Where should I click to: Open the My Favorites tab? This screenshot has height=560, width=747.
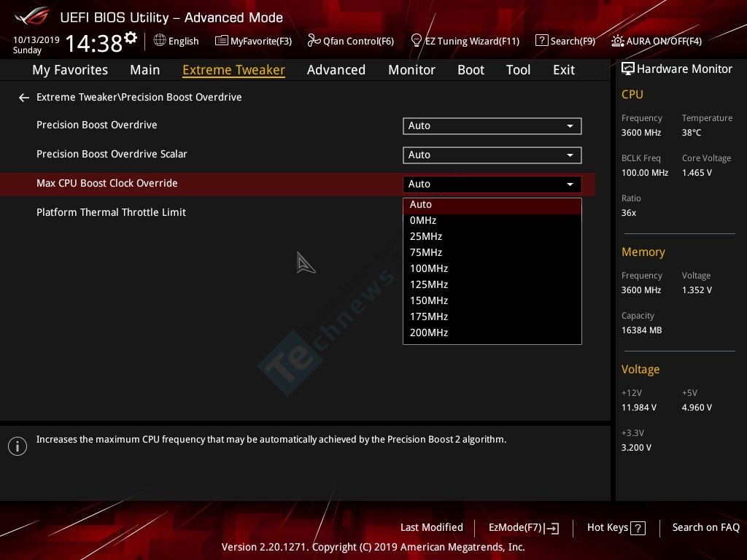(70, 70)
